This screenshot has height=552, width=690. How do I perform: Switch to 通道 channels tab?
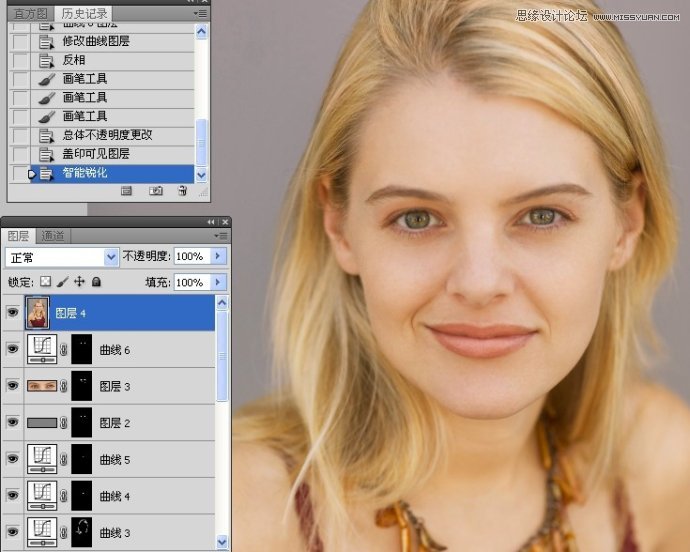pos(53,236)
